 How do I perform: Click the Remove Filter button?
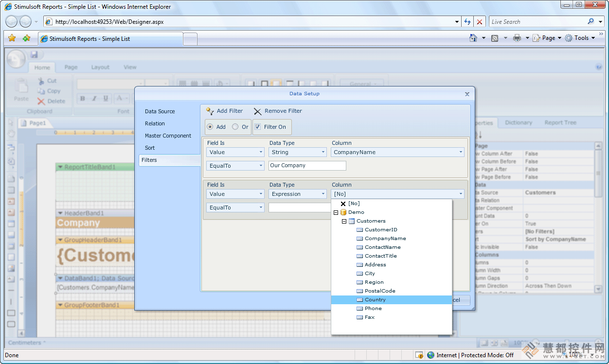pyautogui.click(x=278, y=111)
